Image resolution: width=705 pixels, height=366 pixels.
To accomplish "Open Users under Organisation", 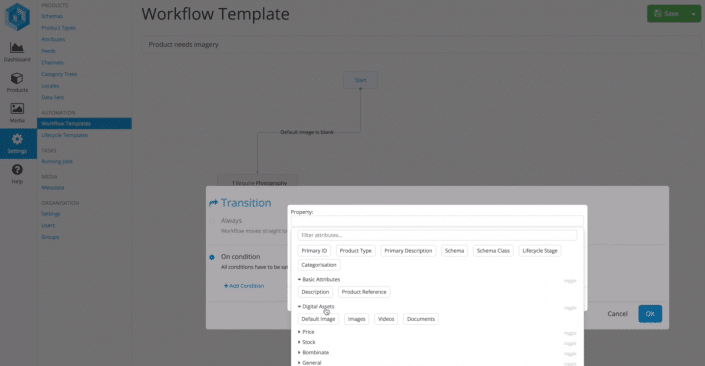I will [48, 226].
